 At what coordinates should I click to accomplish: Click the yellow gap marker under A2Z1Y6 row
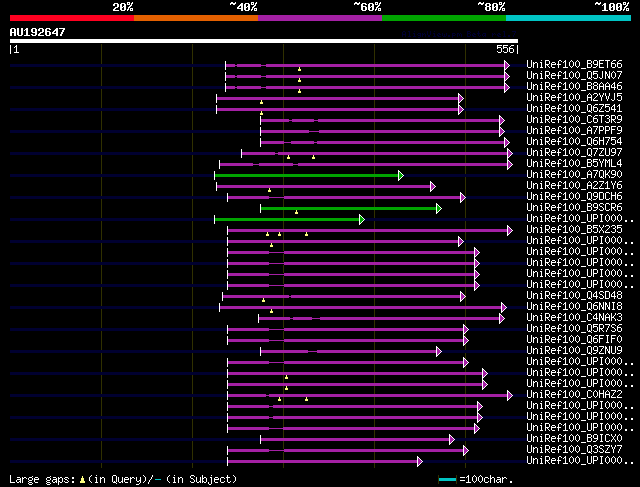tap(269, 190)
